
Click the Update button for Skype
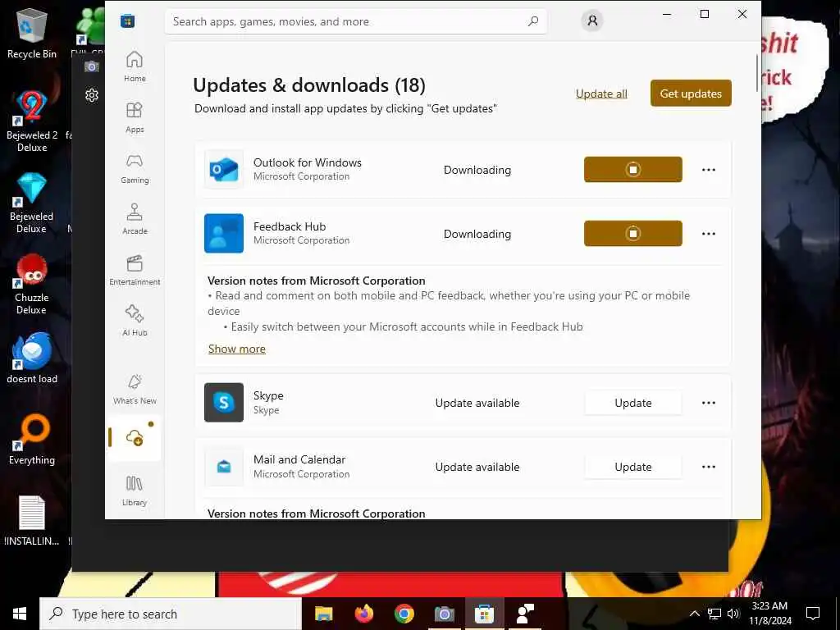coord(632,403)
